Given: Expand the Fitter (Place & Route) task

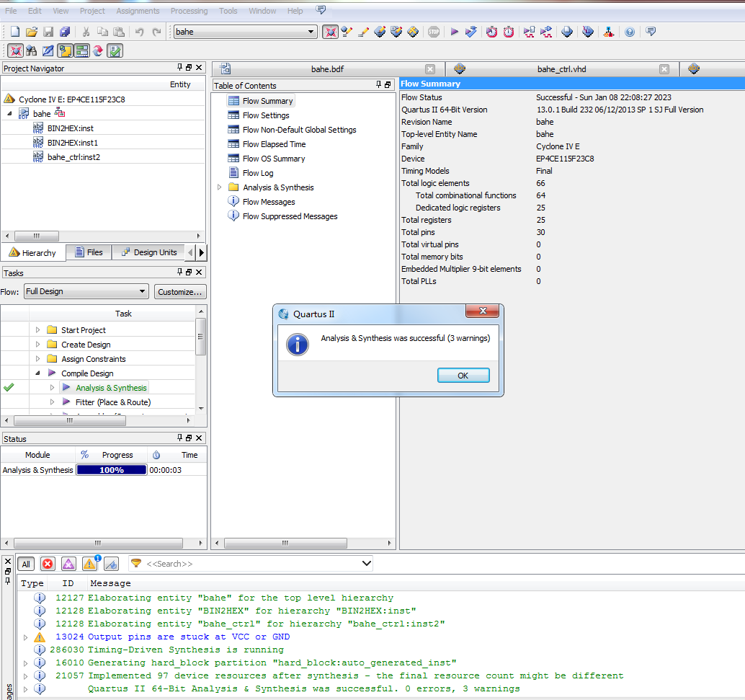Looking at the screenshot, I should (x=53, y=402).
